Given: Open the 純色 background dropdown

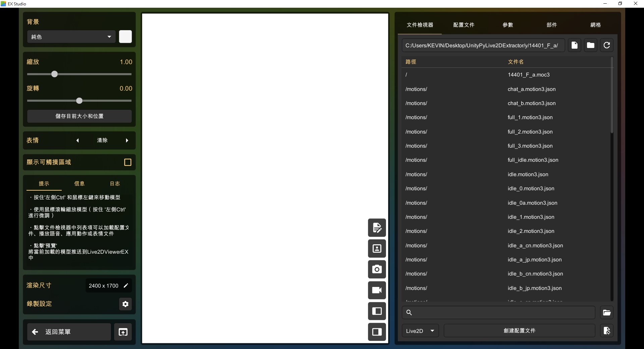Looking at the screenshot, I should tap(71, 37).
